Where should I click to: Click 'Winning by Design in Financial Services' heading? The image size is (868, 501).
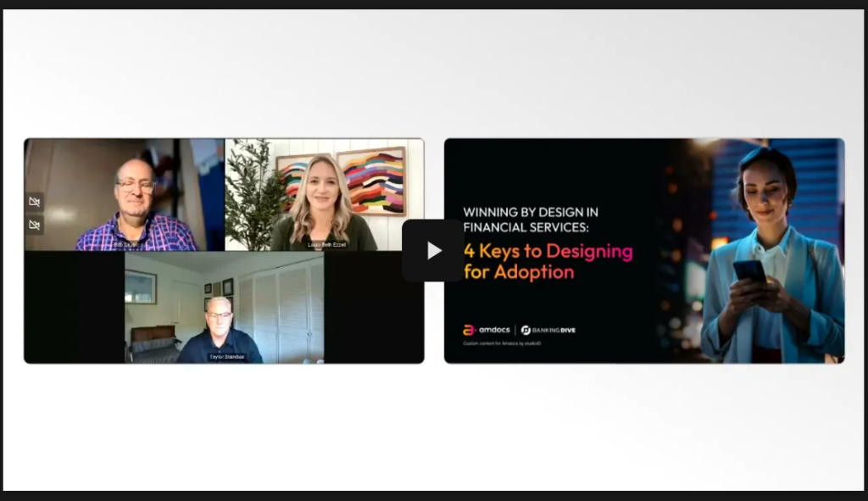click(531, 220)
